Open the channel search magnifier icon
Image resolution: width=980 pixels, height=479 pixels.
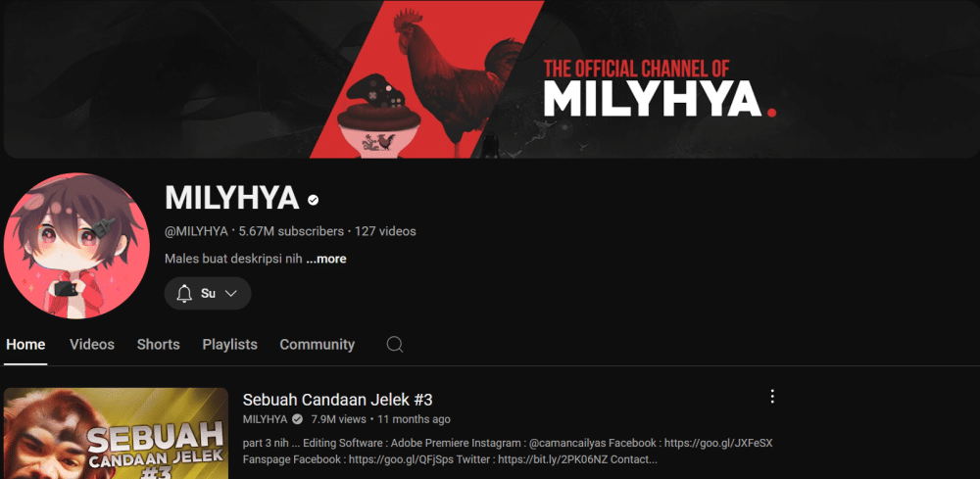[x=394, y=344]
